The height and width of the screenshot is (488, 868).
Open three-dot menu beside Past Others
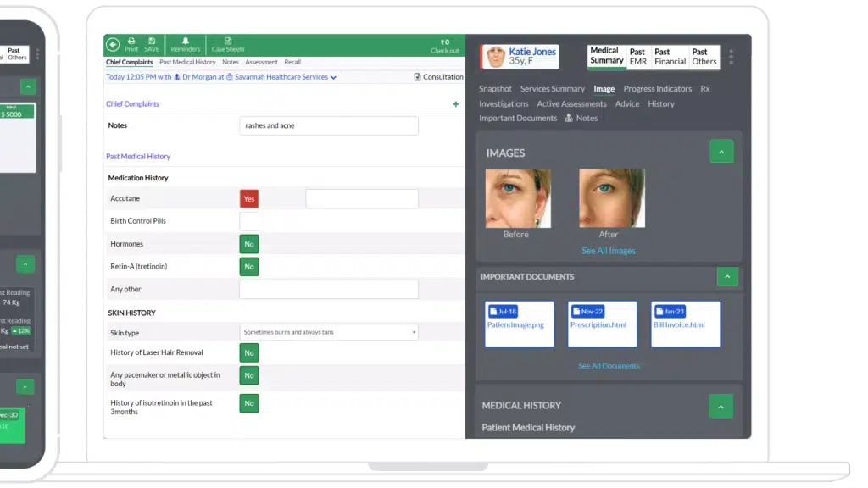point(732,57)
